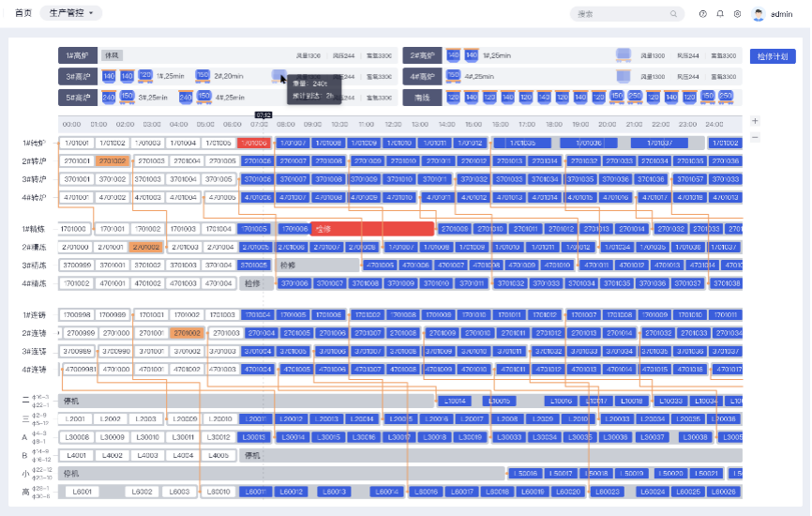Select block L2001 in 三 row

click(x=75, y=418)
